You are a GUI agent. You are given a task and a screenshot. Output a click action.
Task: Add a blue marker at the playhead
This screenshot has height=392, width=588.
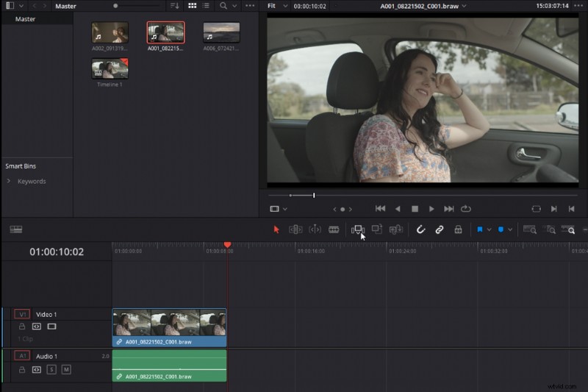coord(501,229)
